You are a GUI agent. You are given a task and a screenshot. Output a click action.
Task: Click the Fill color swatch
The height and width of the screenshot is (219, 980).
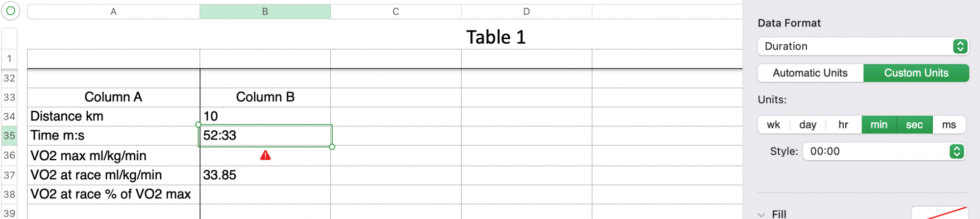coord(939,213)
